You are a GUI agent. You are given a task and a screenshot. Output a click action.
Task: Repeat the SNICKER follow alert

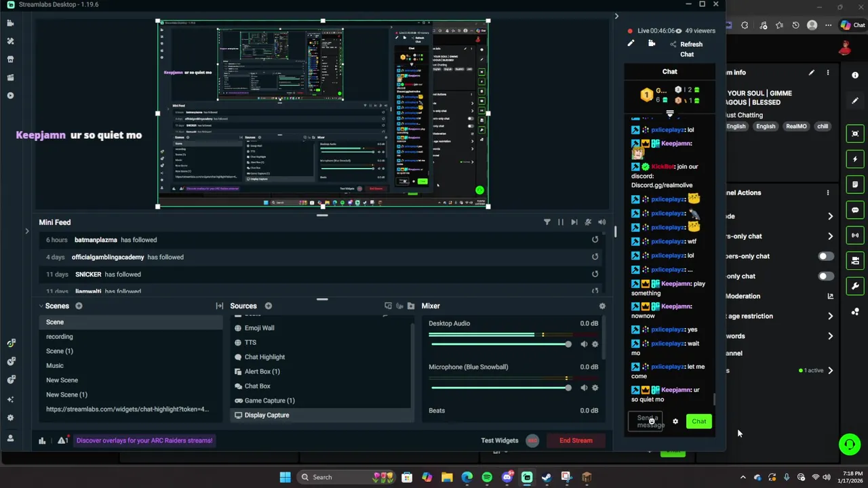coord(595,274)
